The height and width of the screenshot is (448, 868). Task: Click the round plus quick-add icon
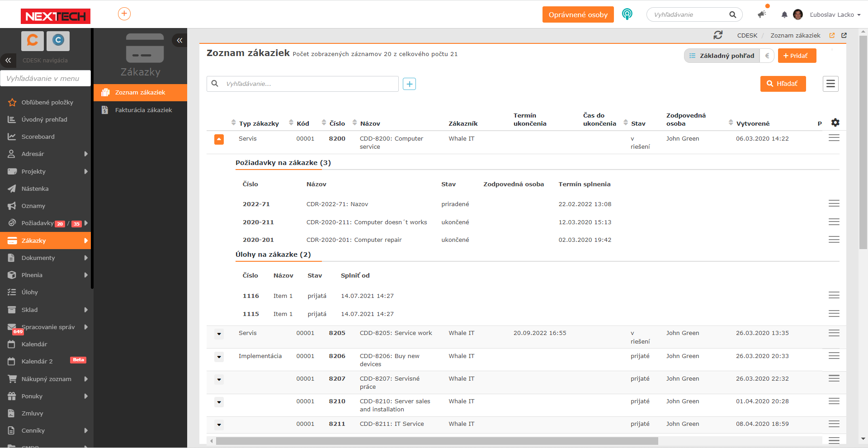(124, 14)
